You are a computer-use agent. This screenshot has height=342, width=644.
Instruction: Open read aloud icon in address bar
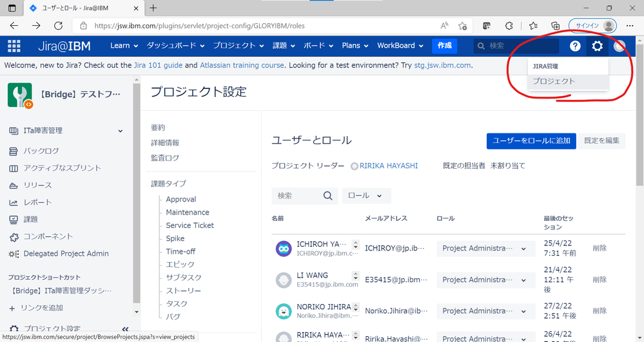coord(444,26)
